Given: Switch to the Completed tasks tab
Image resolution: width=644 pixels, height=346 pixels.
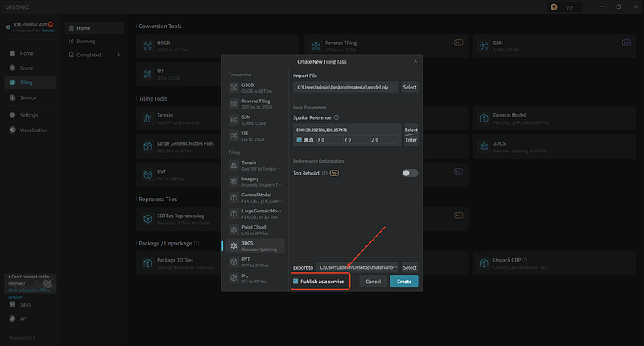Looking at the screenshot, I should click(x=94, y=55).
